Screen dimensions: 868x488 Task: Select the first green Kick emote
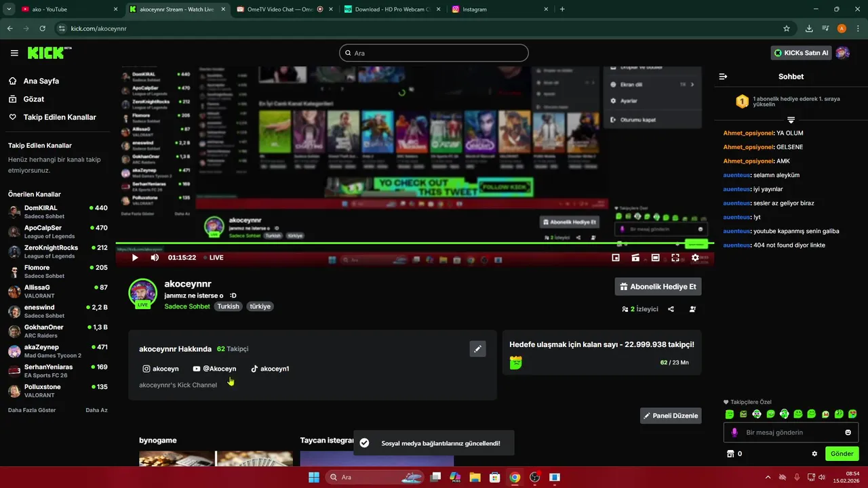(x=730, y=414)
